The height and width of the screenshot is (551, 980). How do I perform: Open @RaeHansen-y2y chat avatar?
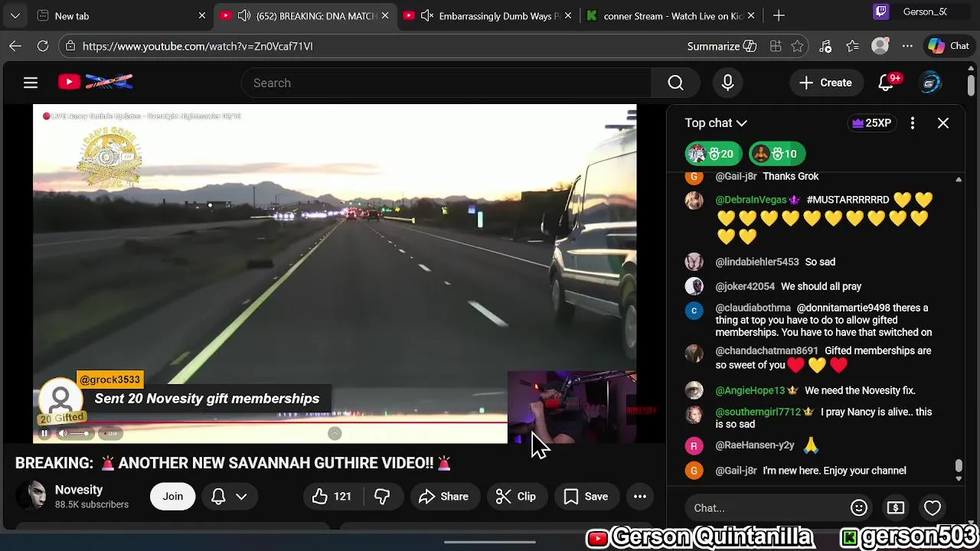coord(694,445)
